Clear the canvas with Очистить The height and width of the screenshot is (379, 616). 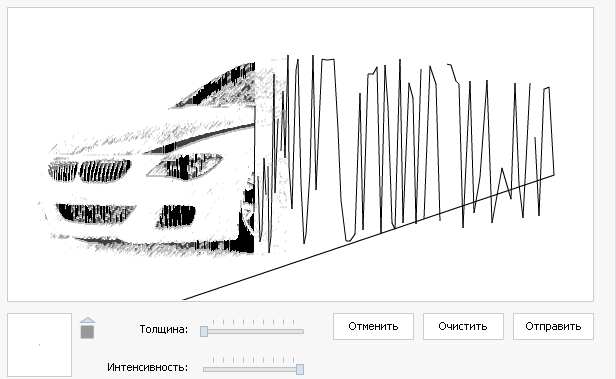463,326
